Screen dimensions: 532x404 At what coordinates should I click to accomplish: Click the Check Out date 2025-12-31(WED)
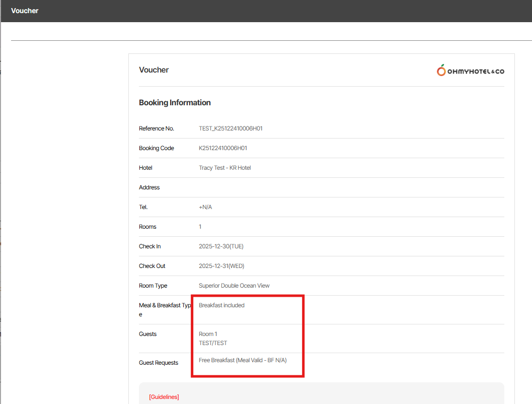pos(221,266)
